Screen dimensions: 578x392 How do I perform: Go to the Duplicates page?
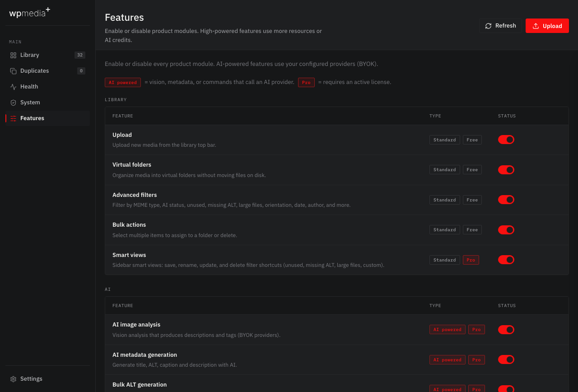point(47,71)
